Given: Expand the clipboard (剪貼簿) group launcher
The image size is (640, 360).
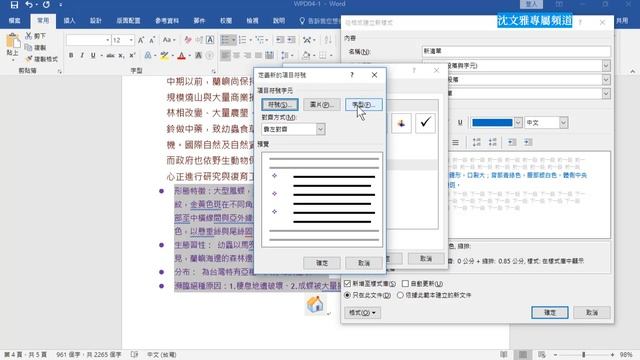Looking at the screenshot, I should [60, 71].
